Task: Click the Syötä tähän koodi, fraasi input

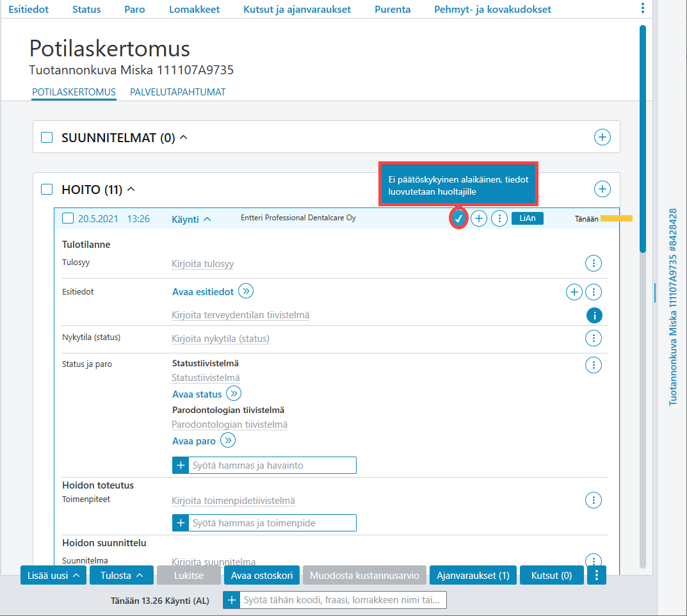Action: pos(343,600)
